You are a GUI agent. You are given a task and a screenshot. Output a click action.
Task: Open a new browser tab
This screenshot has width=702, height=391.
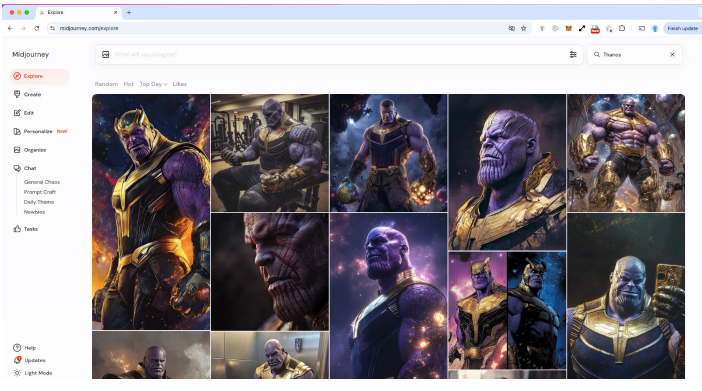(129, 13)
